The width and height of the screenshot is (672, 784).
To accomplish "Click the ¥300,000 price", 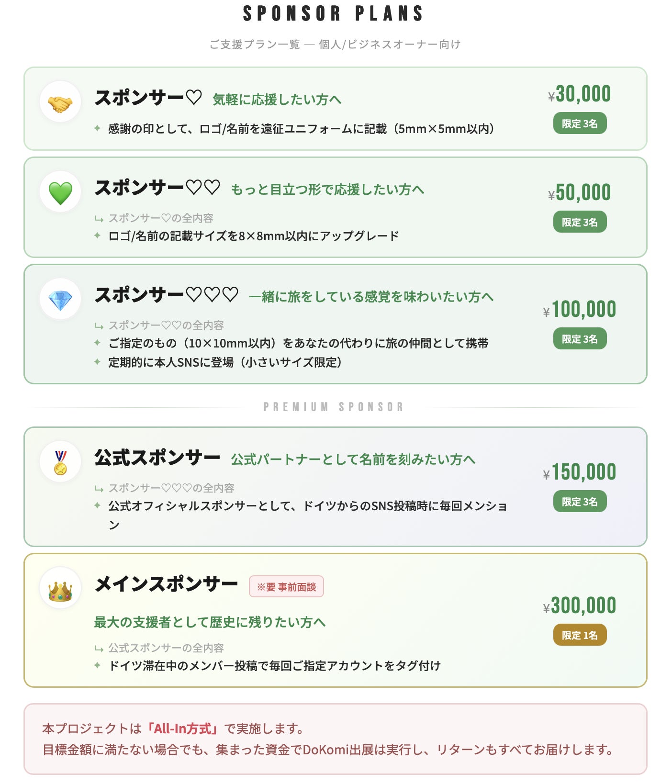I will [580, 606].
